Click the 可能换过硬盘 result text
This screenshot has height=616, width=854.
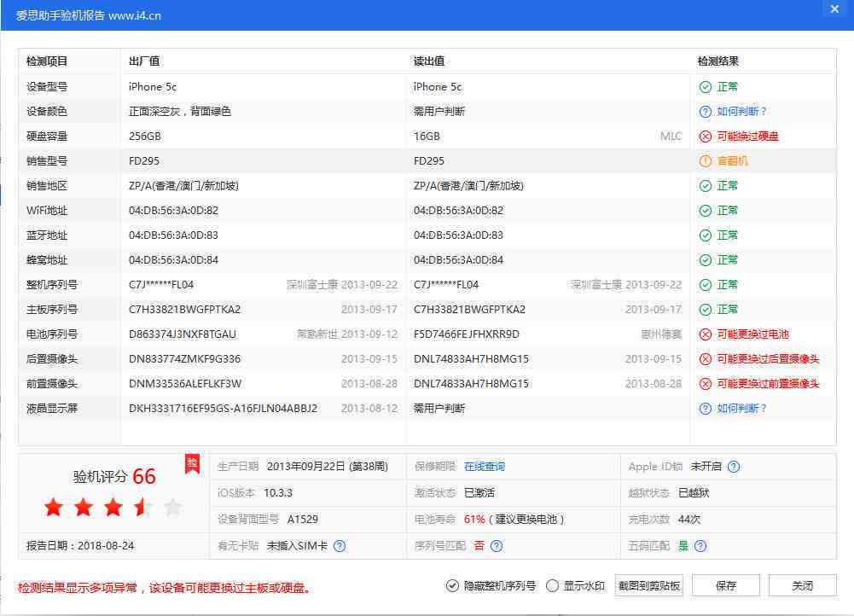pos(748,137)
